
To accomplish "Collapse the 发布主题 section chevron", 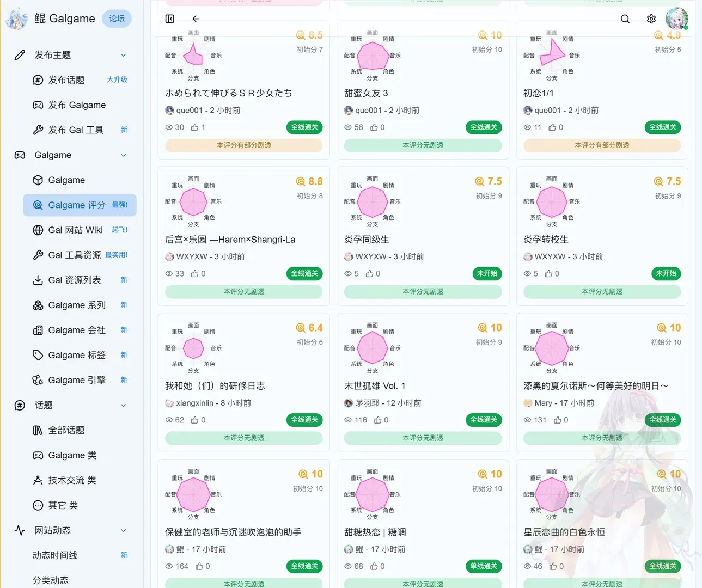I will [124, 55].
